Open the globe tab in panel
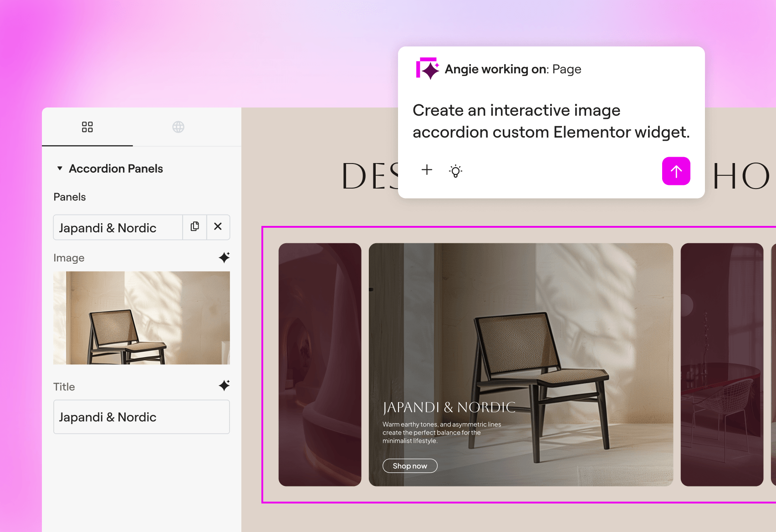776x532 pixels. (x=178, y=127)
